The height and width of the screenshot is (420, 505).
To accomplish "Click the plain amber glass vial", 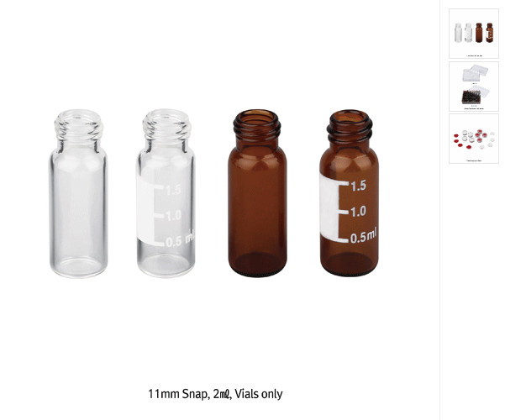I will click(257, 193).
